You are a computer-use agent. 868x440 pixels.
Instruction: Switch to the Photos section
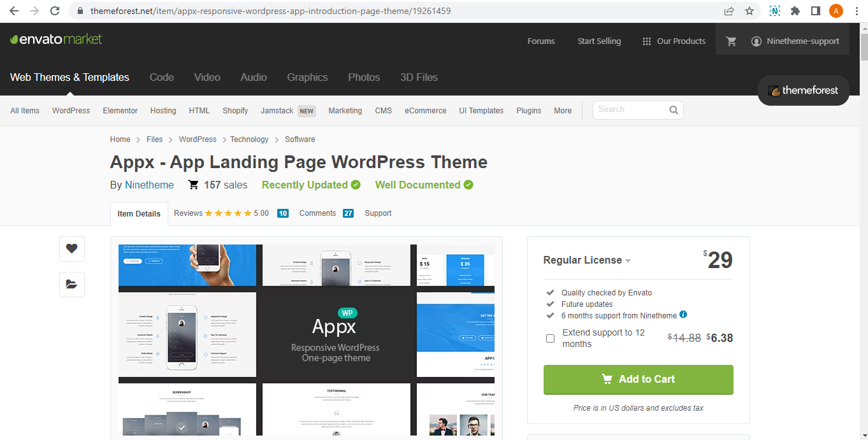coord(364,78)
